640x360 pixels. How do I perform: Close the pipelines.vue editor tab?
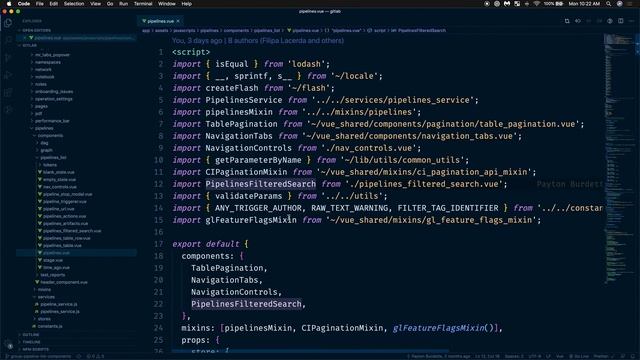point(178,21)
